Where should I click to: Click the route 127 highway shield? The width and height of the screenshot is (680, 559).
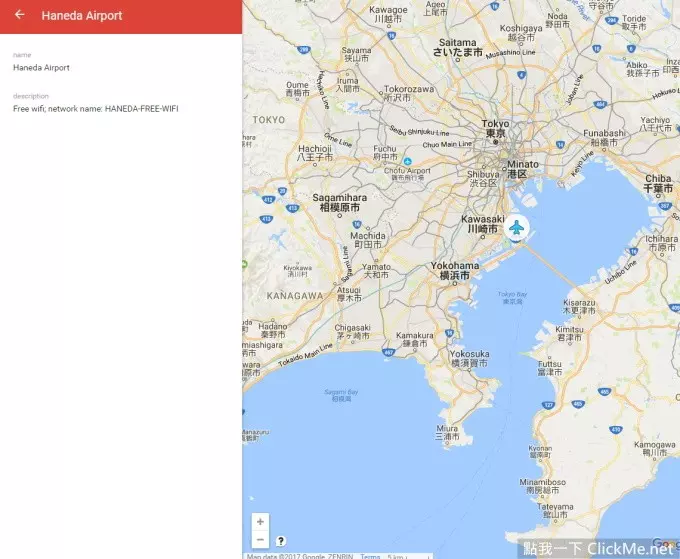point(549,405)
